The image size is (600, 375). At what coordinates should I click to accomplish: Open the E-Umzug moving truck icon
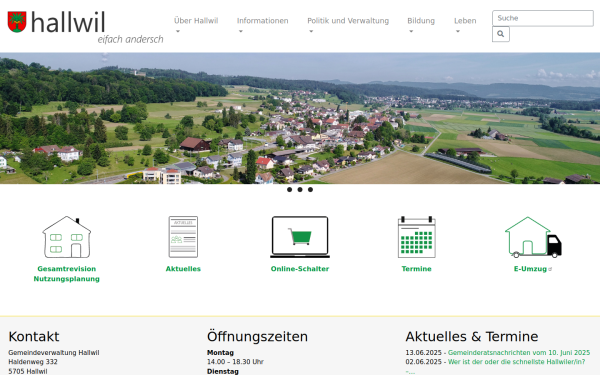tap(533, 237)
